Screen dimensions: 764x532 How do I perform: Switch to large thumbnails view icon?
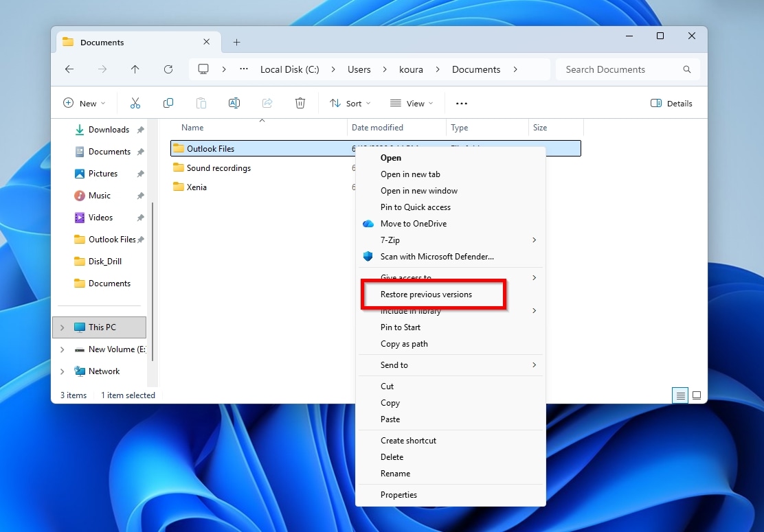(697, 395)
